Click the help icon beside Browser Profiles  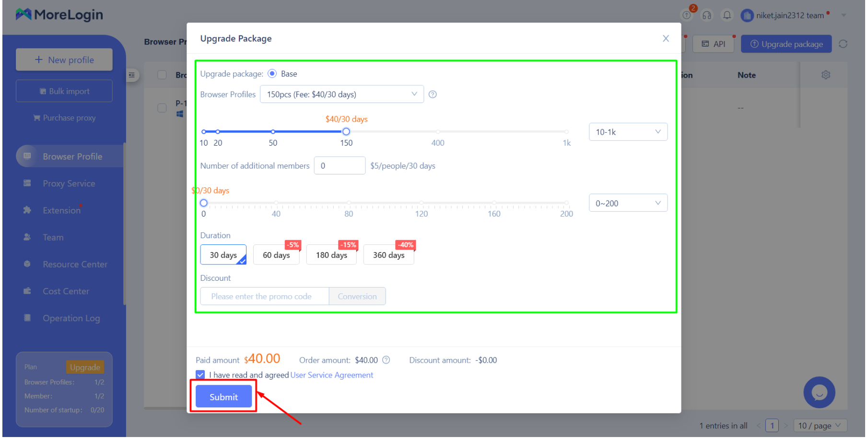pos(433,94)
